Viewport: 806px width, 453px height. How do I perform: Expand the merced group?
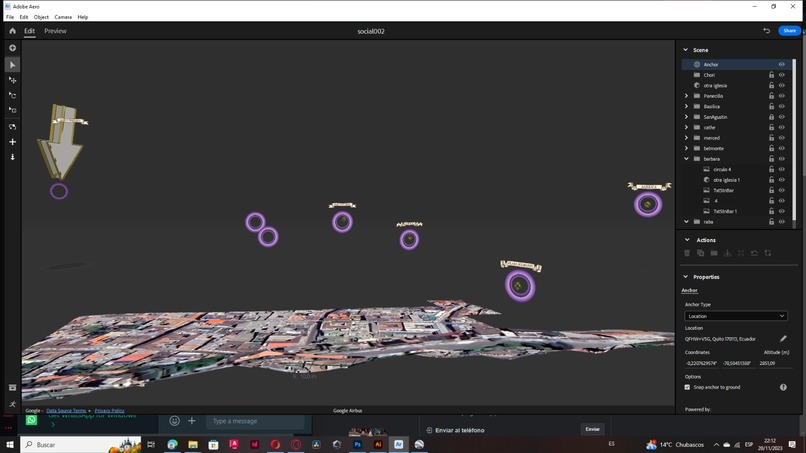click(x=686, y=138)
